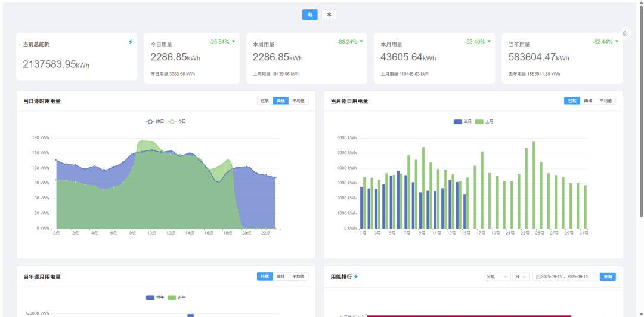Open the settings gear icon
Screen dimensions: 644x317
coord(625,33)
